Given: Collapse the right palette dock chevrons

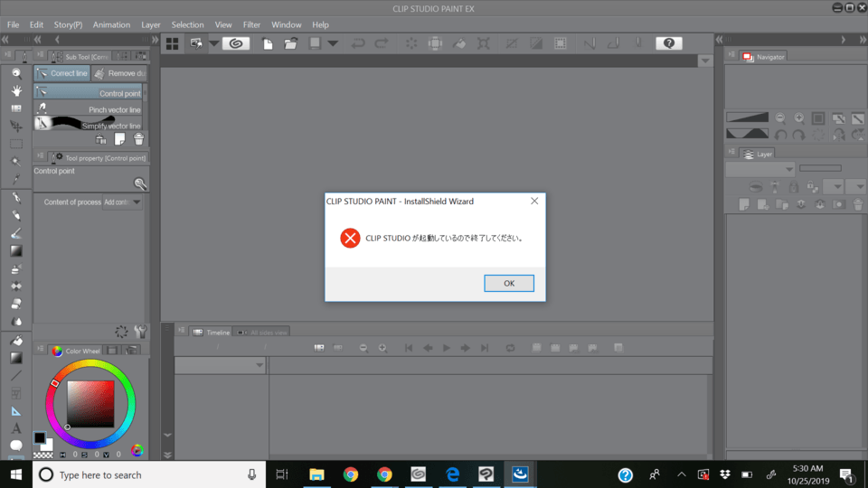Looking at the screenshot, I should [863, 39].
